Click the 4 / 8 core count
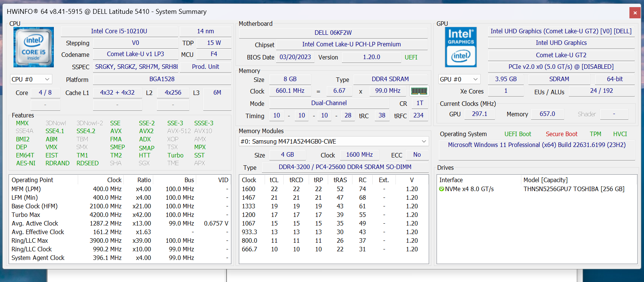 click(45, 93)
